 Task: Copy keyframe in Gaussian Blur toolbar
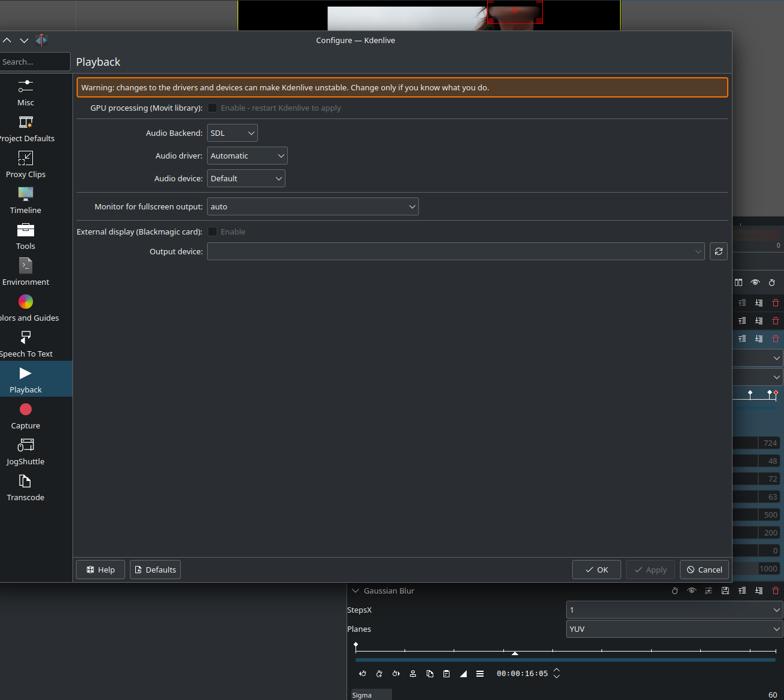point(430,674)
